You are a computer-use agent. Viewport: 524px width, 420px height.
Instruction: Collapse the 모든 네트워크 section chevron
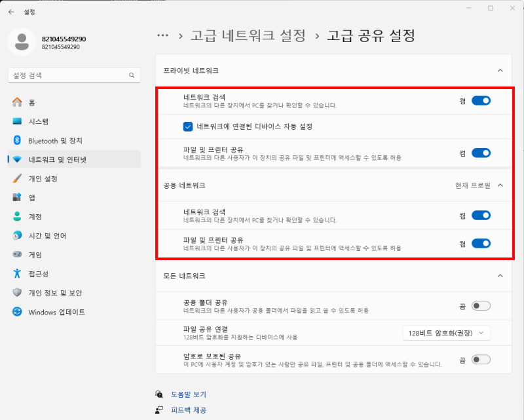[x=500, y=276]
